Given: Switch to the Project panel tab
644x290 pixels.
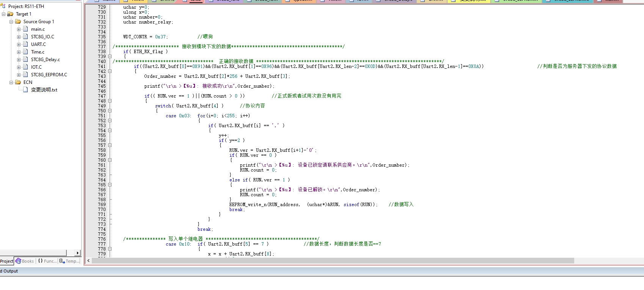Looking at the screenshot, I should point(6,261).
